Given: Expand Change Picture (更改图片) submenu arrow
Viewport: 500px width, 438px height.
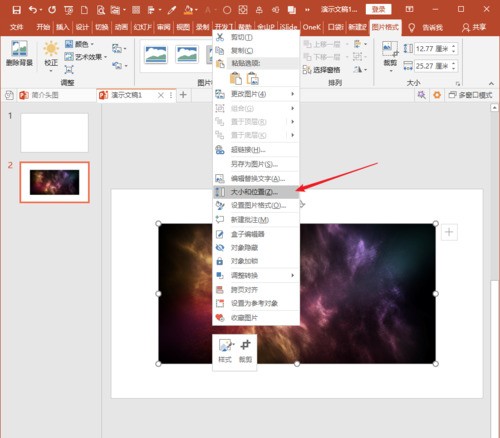Looking at the screenshot, I should [292, 94].
